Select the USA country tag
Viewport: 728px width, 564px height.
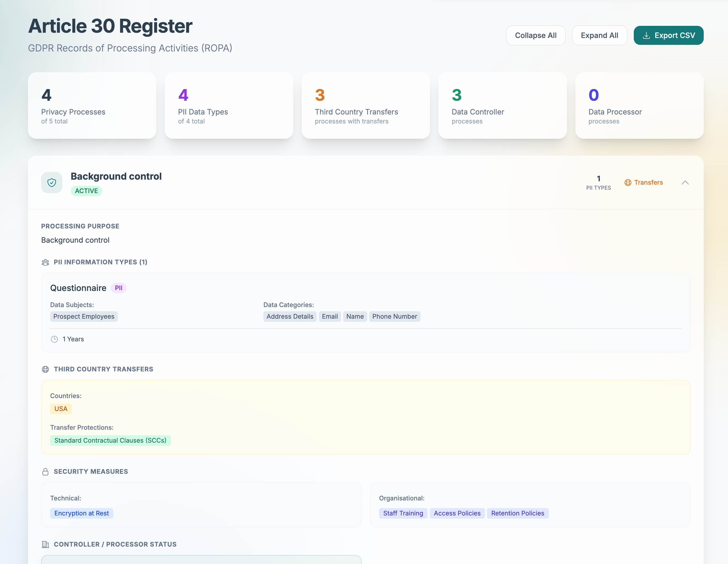pos(61,408)
